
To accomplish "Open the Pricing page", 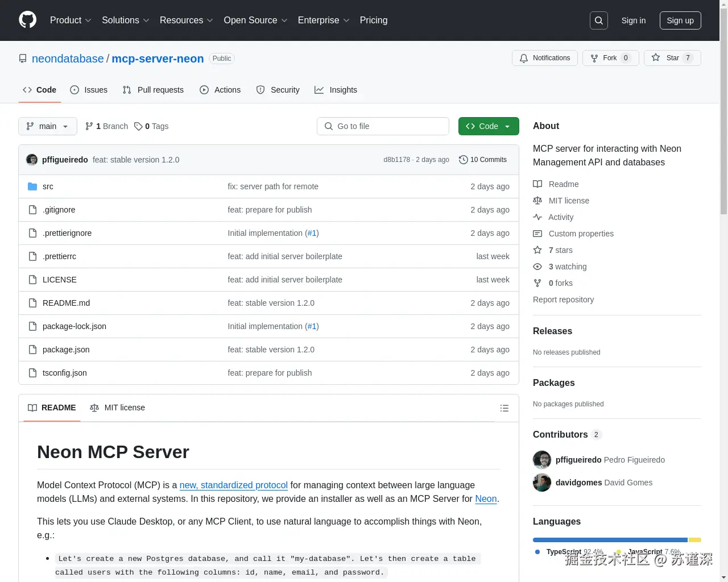I will (374, 20).
